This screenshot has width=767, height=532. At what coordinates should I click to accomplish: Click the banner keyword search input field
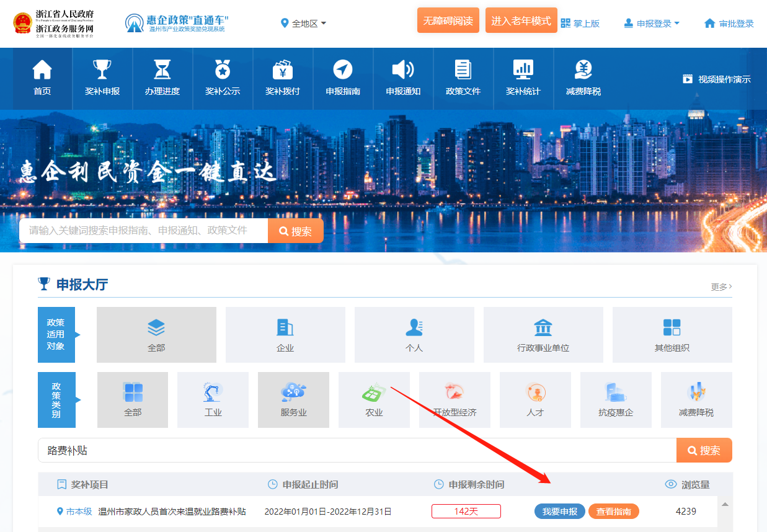(x=143, y=231)
